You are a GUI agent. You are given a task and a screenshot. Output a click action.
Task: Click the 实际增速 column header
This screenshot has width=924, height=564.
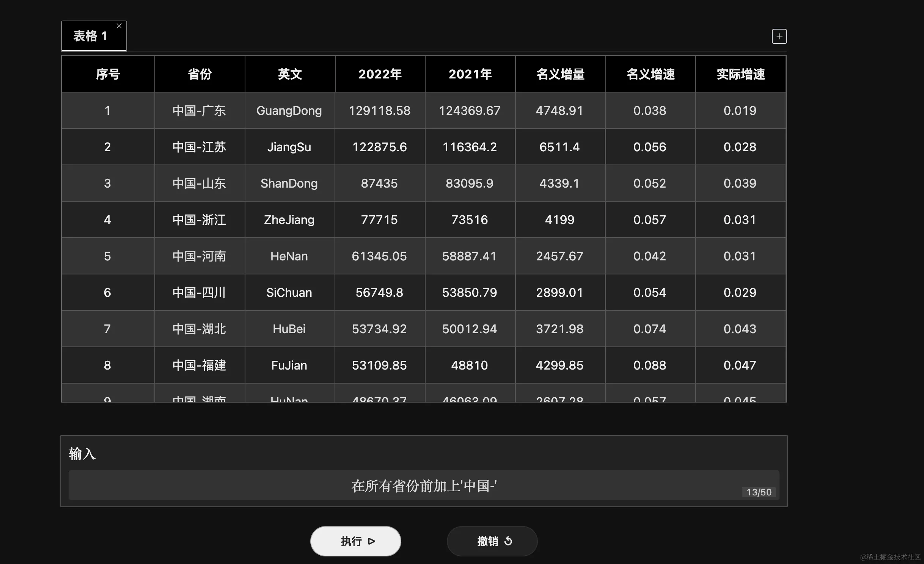(740, 74)
